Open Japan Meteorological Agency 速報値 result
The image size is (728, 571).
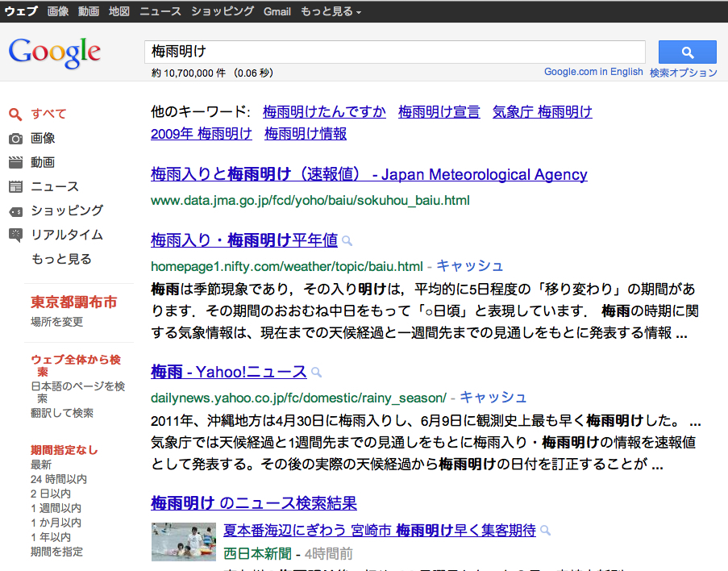tap(369, 175)
